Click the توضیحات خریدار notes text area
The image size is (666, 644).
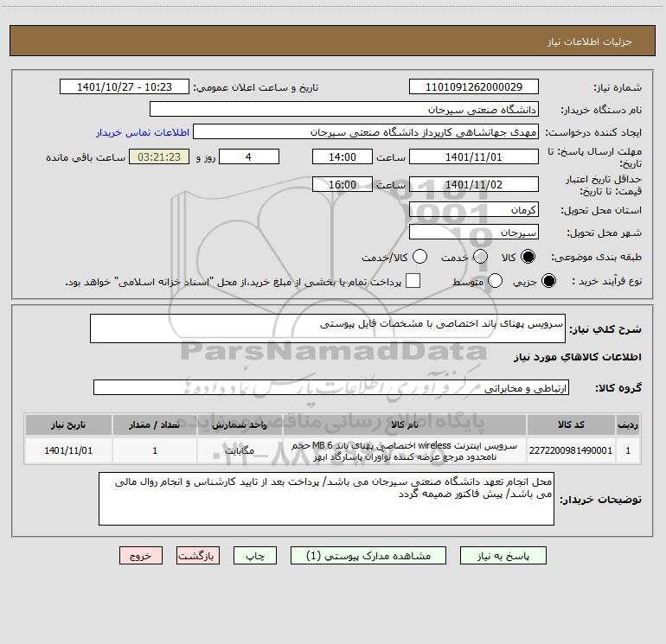pyautogui.click(x=326, y=499)
